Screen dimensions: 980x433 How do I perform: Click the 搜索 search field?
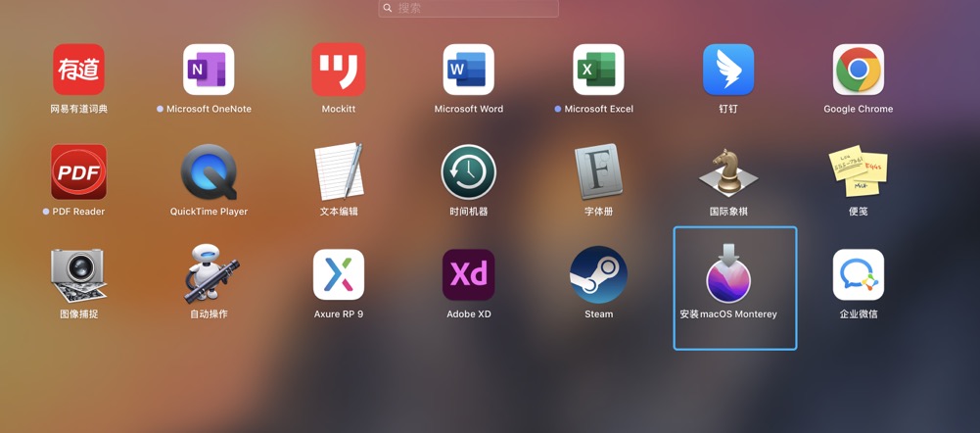click(x=469, y=8)
